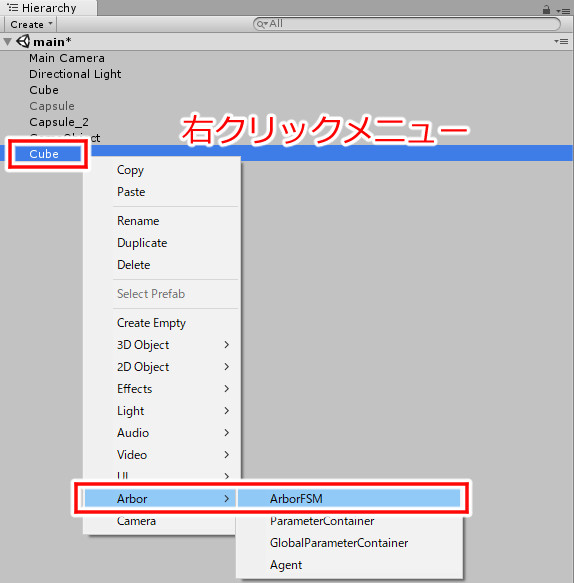574x583 pixels.
Task: Open Video menu entry
Action: tap(162, 454)
